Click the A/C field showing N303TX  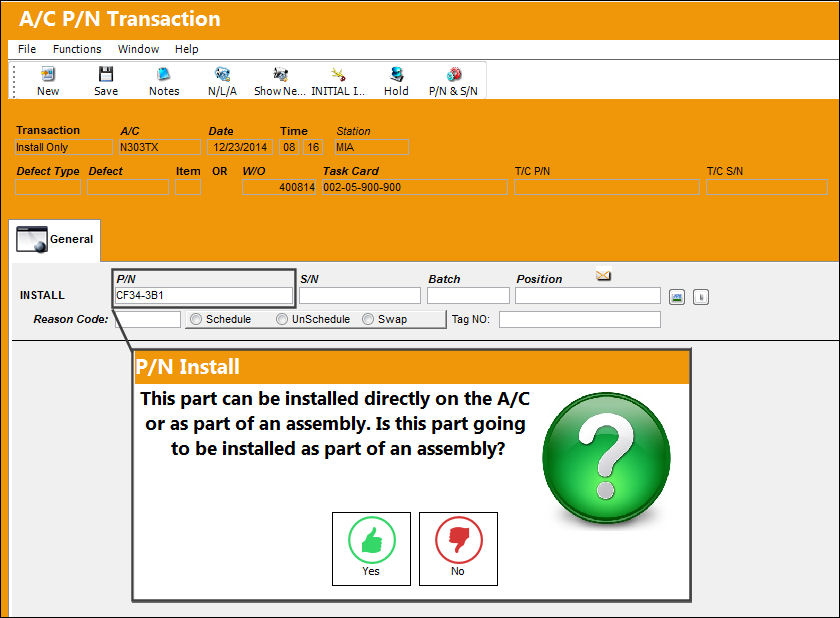(x=160, y=147)
